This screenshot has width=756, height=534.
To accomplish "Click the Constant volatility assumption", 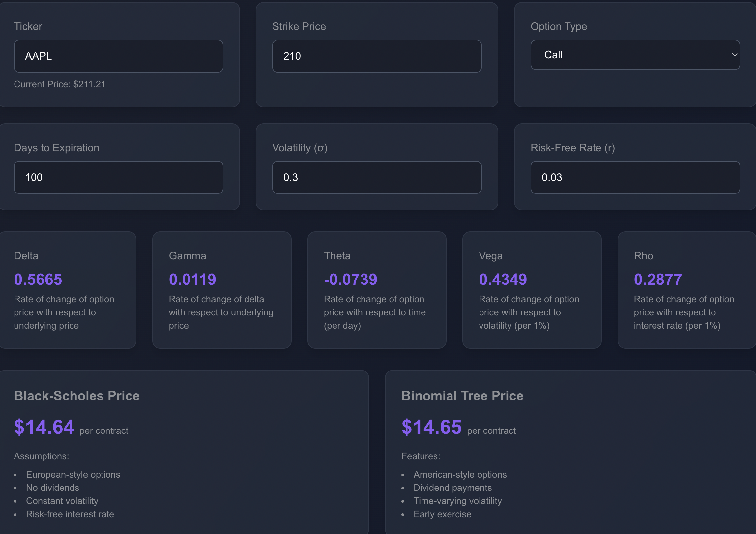I will [x=62, y=501].
